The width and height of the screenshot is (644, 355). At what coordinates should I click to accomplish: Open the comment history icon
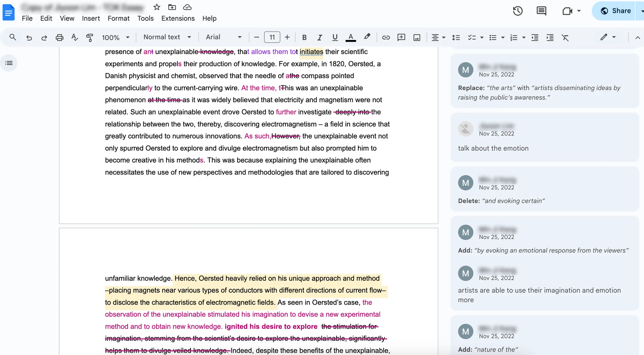541,11
